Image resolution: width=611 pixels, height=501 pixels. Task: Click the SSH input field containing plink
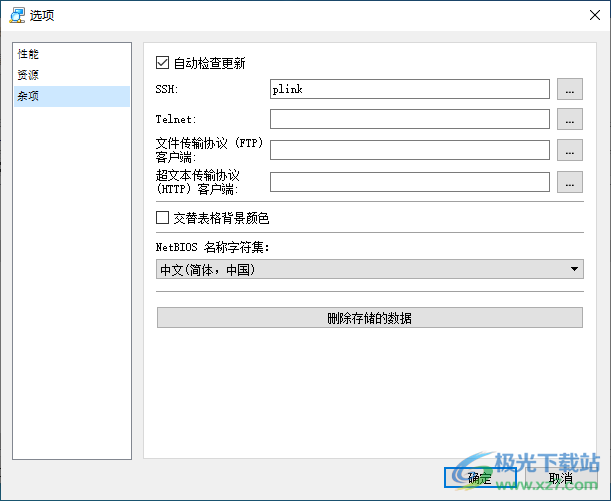pyautogui.click(x=410, y=89)
